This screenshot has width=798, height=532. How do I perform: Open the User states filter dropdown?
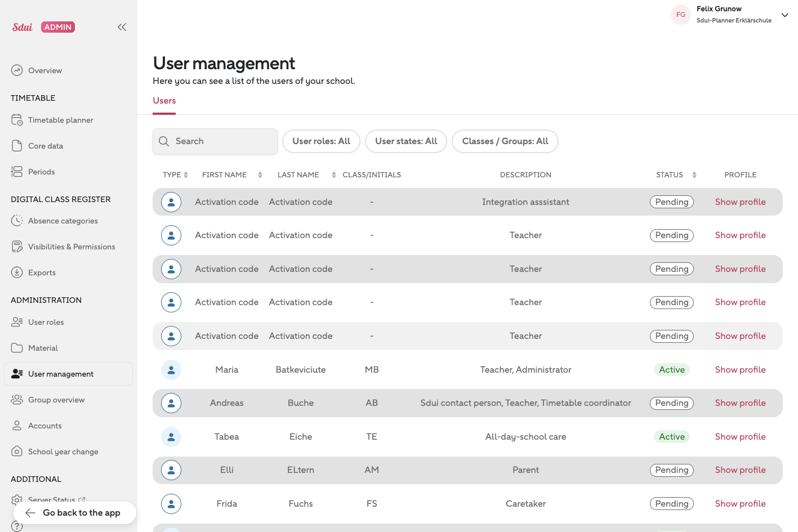[405, 141]
